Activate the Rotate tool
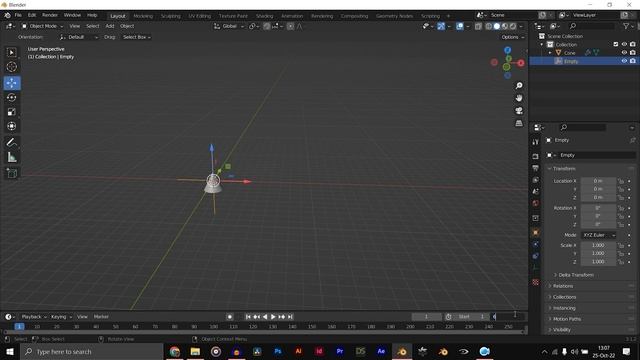This screenshot has height=360, width=640. 11,97
